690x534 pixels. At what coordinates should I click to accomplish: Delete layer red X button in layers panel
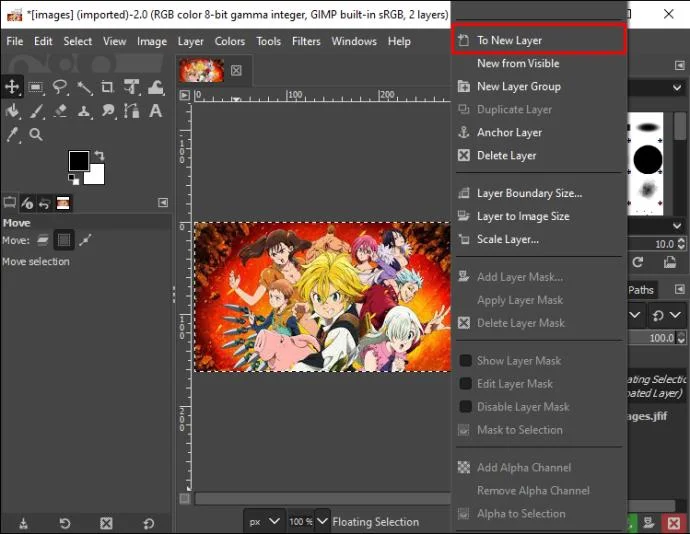[x=674, y=523]
